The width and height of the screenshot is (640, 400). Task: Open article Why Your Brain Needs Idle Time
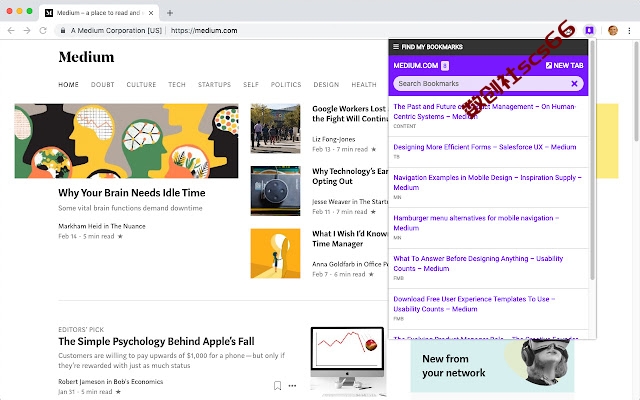(132, 193)
